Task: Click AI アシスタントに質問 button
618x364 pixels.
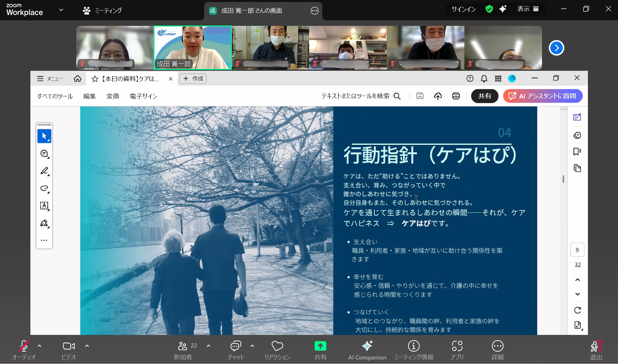Action: point(543,96)
